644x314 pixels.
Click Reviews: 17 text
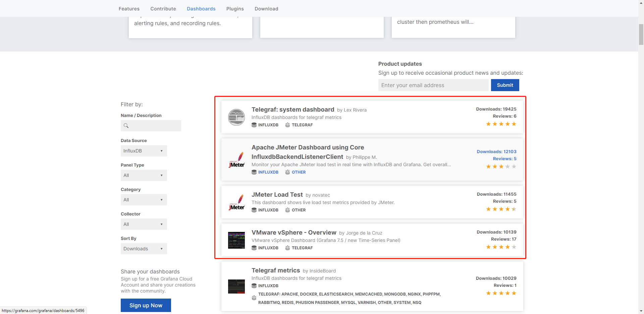[x=503, y=239]
